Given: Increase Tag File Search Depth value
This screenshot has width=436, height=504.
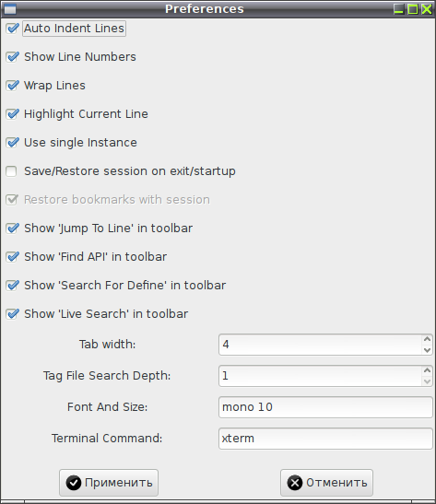Looking at the screenshot, I should [x=427, y=370].
